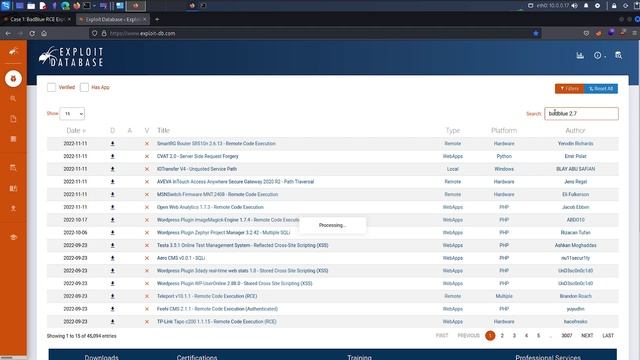This screenshot has width=640, height=360.
Task: Open the Firefox hamburger menu
Action: pyautogui.click(x=635, y=33)
